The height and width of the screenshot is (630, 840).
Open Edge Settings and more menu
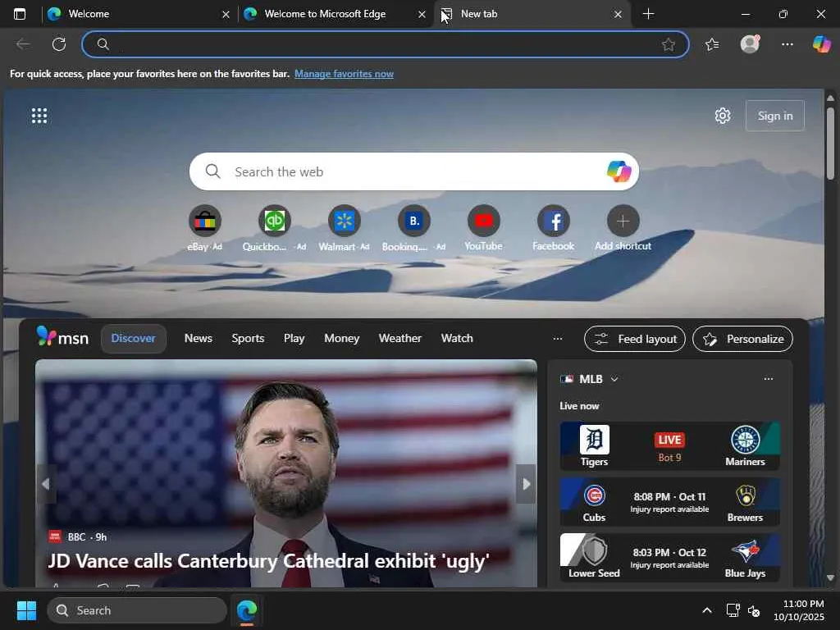pyautogui.click(x=787, y=44)
